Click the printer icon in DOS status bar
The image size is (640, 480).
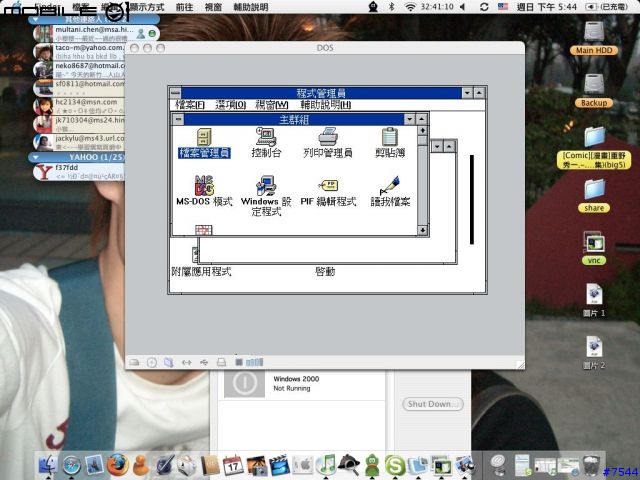pyautogui.click(x=221, y=362)
